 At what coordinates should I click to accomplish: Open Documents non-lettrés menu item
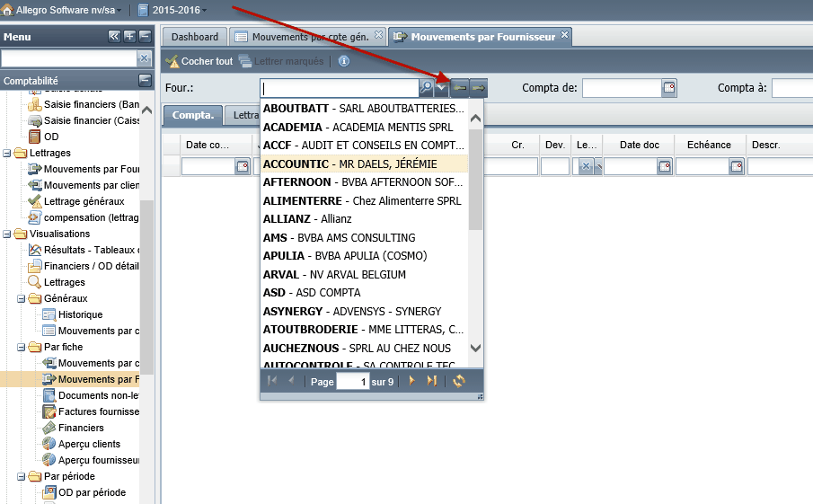(x=91, y=395)
